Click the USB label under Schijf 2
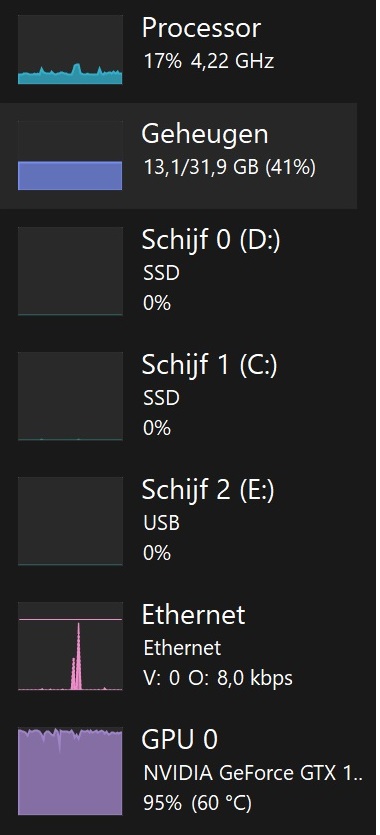Screen dimensions: 380x835 click(x=162, y=523)
